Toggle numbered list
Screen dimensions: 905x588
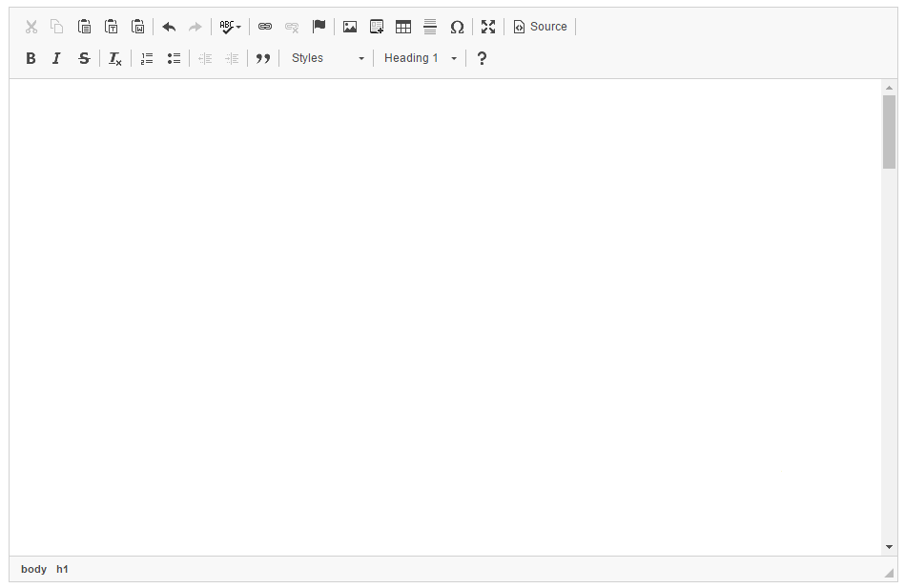(x=147, y=58)
